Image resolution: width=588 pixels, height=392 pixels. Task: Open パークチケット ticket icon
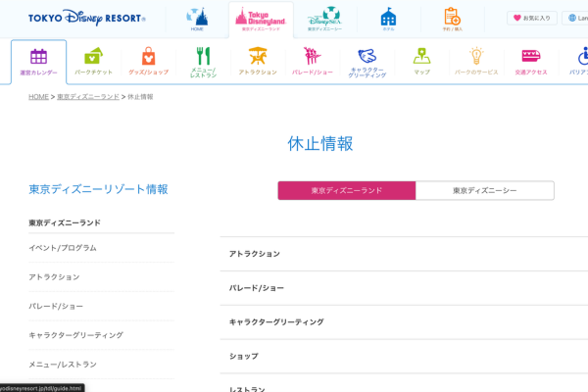[x=93, y=62]
